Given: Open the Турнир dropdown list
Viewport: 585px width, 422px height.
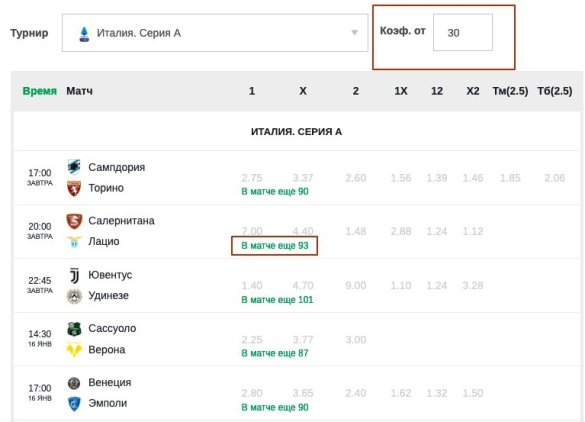Looking at the screenshot, I should 215,33.
